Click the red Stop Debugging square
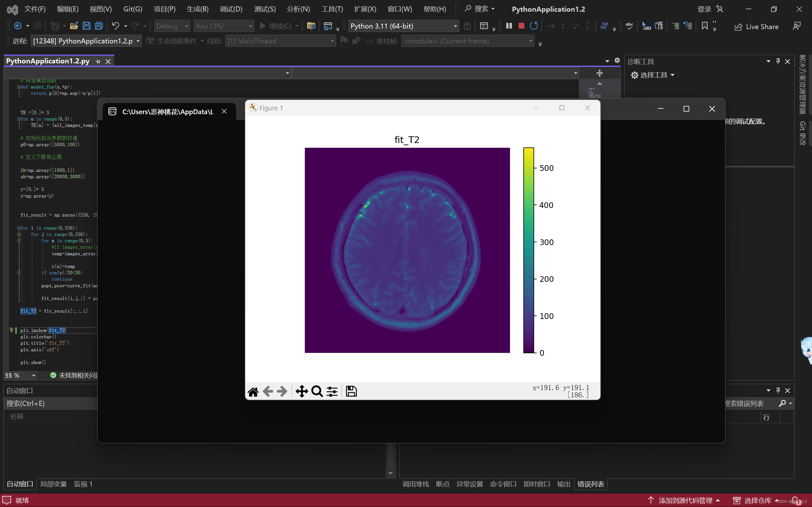The height and width of the screenshot is (507, 812). (521, 26)
